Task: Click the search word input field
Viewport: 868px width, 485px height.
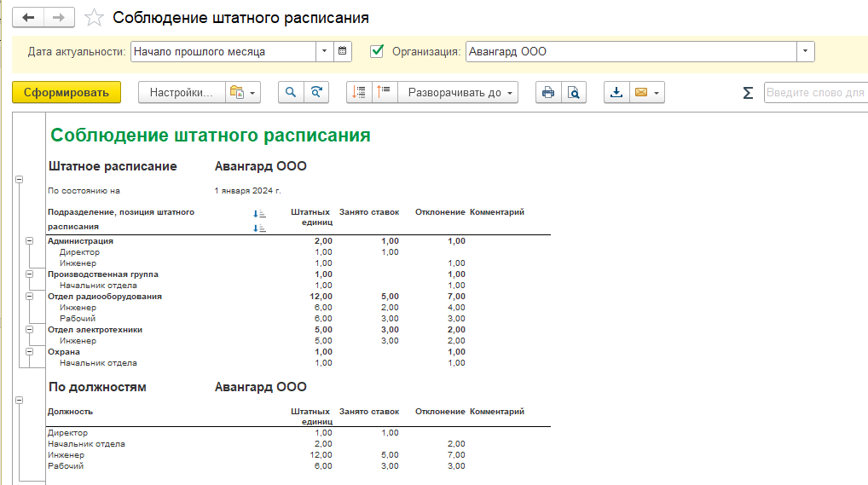Action: point(816,92)
